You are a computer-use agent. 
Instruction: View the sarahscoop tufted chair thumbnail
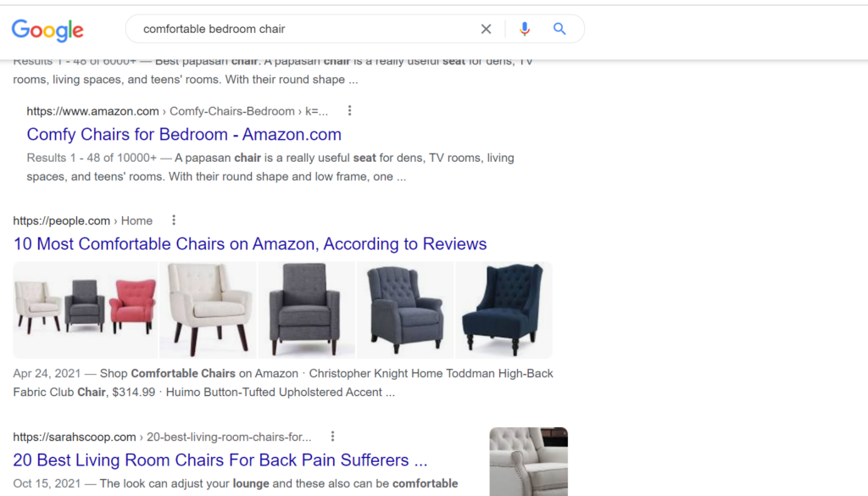pyautogui.click(x=529, y=462)
